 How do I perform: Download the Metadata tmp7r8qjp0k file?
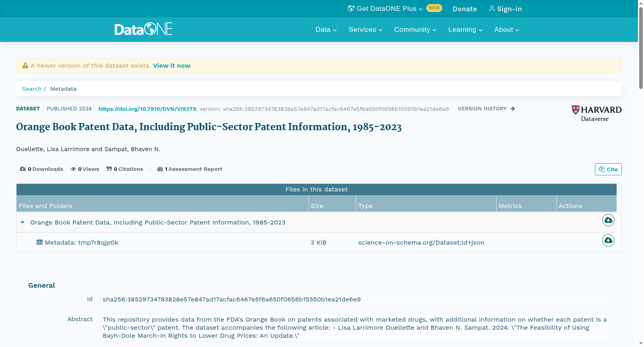point(608,240)
